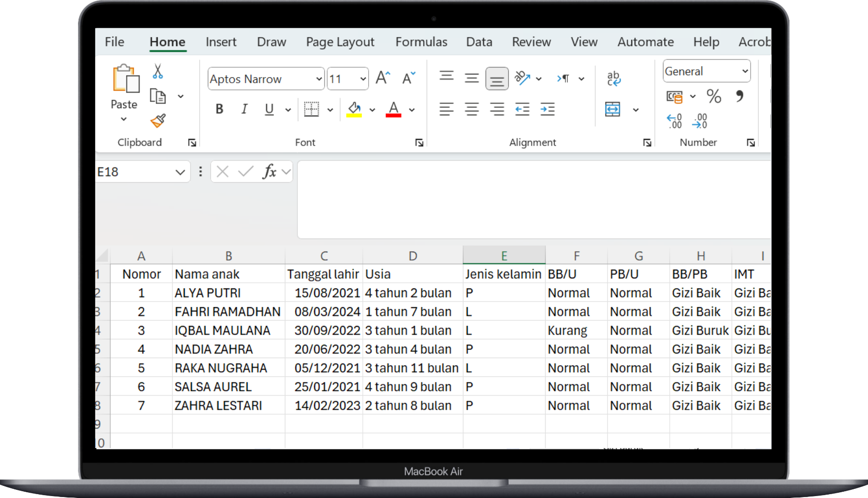Open the Aptos Narrow font dropdown

pyautogui.click(x=319, y=79)
